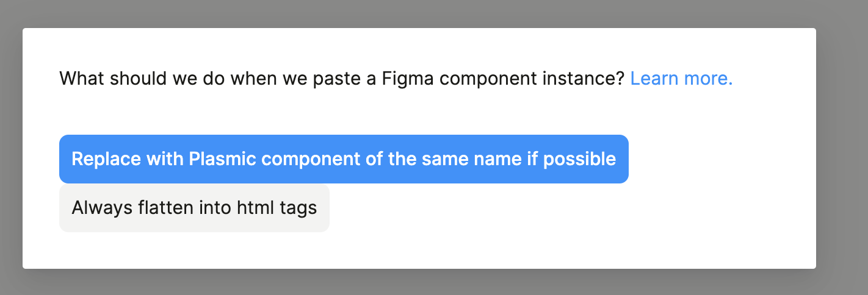Open the Learn more link
This screenshot has height=295, width=868.
[681, 79]
